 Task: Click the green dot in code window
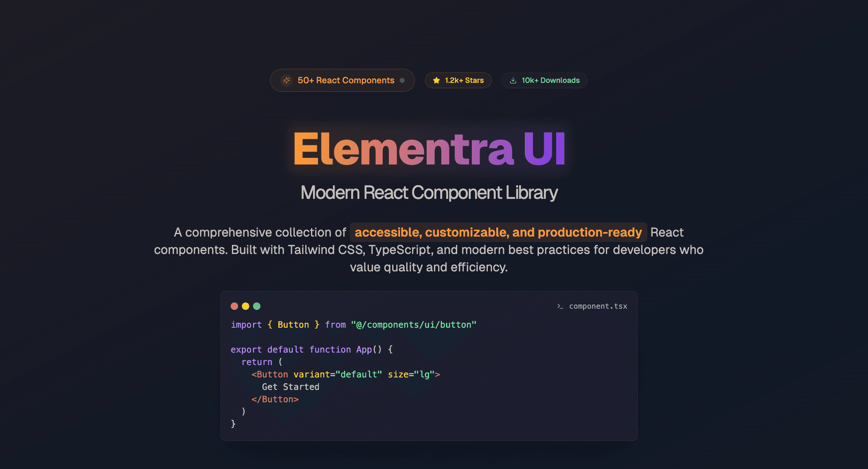pos(257,306)
